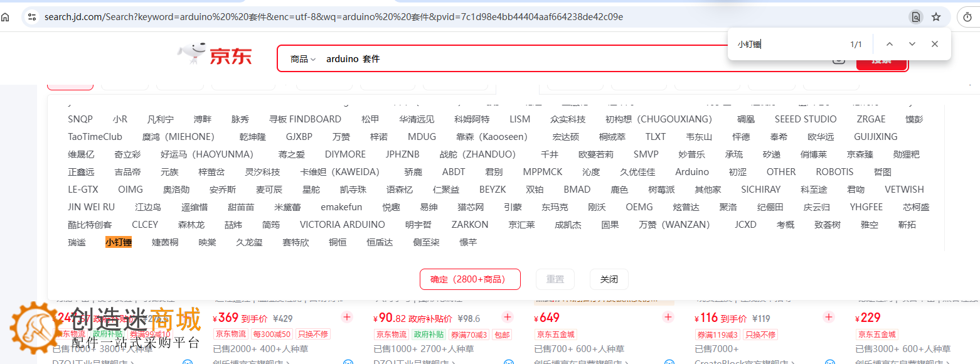
Task: Add the ¥649 product to cart with plus icon
Action: pyautogui.click(x=668, y=318)
